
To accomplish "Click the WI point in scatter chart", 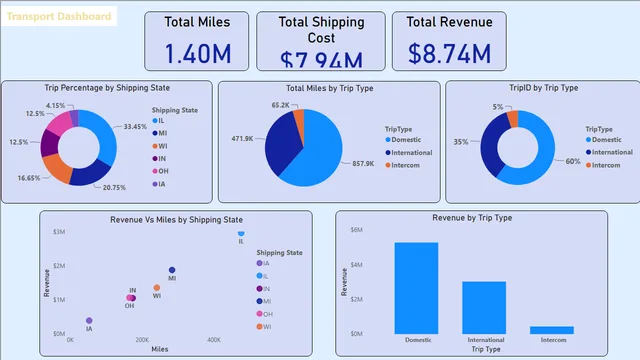I will point(157,288).
